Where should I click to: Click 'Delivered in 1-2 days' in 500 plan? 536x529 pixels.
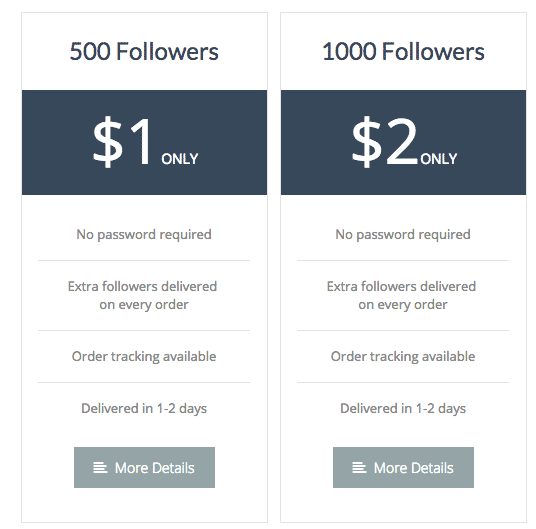tap(144, 409)
